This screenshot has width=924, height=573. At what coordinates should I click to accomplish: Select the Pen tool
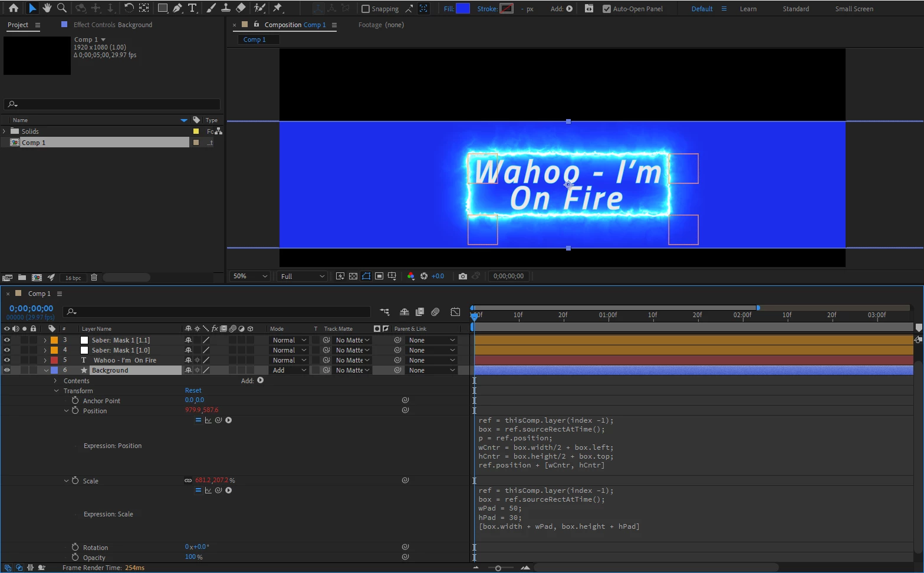[x=177, y=8]
